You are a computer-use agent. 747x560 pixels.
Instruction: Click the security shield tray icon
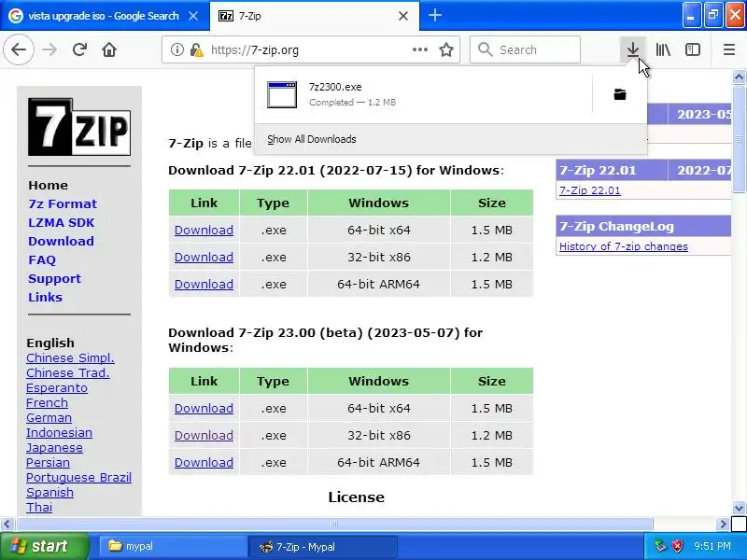[x=677, y=546]
